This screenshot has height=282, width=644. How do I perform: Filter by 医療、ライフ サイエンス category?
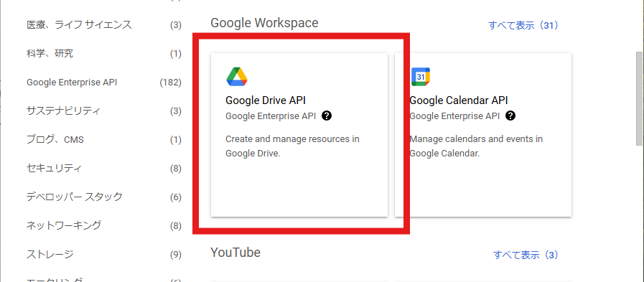79,25
